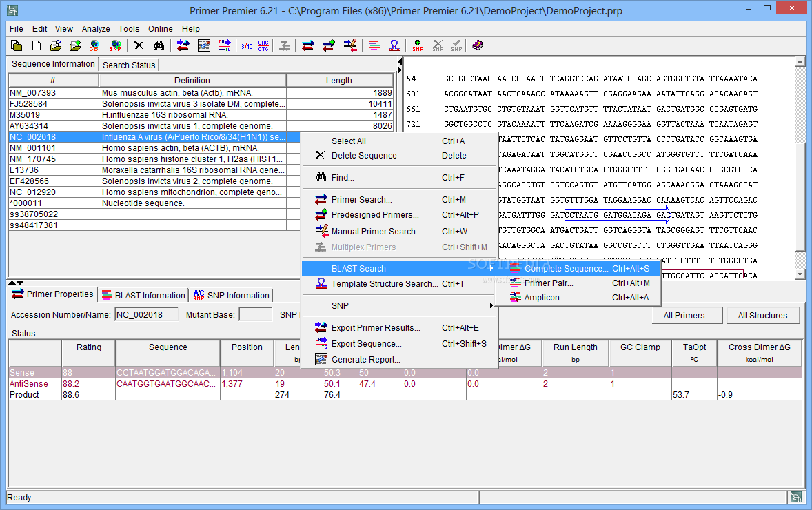Select the NM_007393 sequence row

point(201,92)
